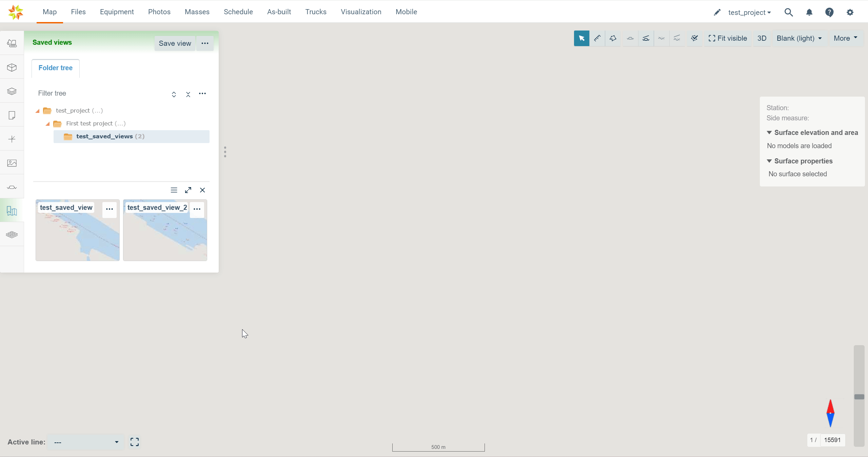
Task: Click the Save view button
Action: point(175,43)
